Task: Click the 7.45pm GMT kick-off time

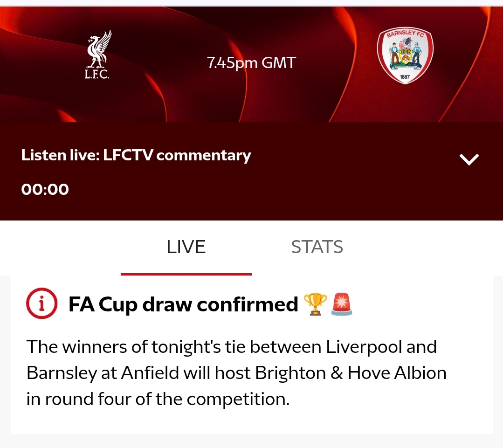Action: coord(251,62)
